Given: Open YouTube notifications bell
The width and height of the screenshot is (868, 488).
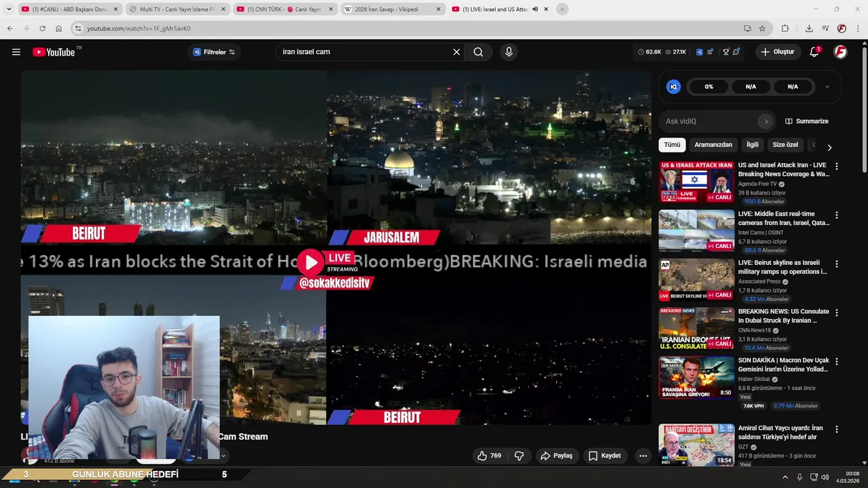Looking at the screenshot, I should pos(814,52).
